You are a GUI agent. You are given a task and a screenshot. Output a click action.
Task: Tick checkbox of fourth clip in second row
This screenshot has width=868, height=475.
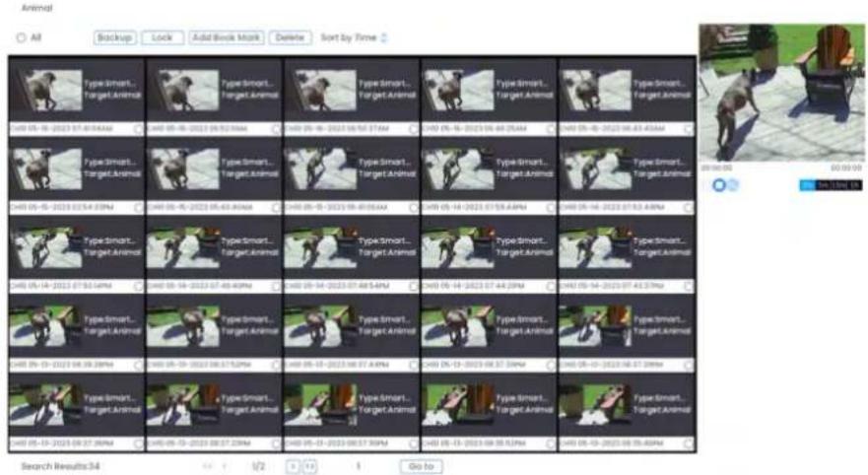coord(550,208)
